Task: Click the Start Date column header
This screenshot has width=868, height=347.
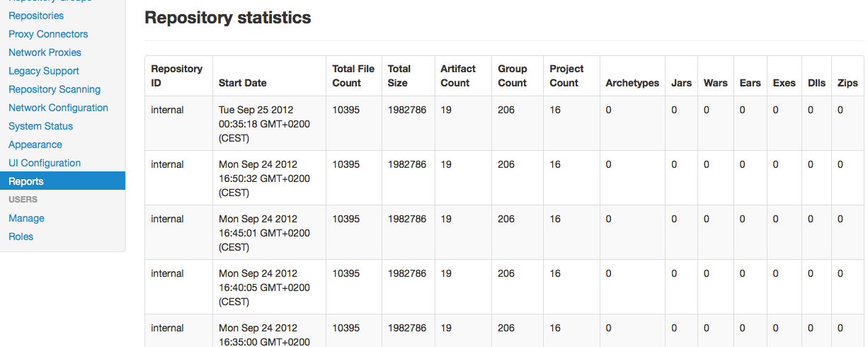Action: click(x=243, y=83)
